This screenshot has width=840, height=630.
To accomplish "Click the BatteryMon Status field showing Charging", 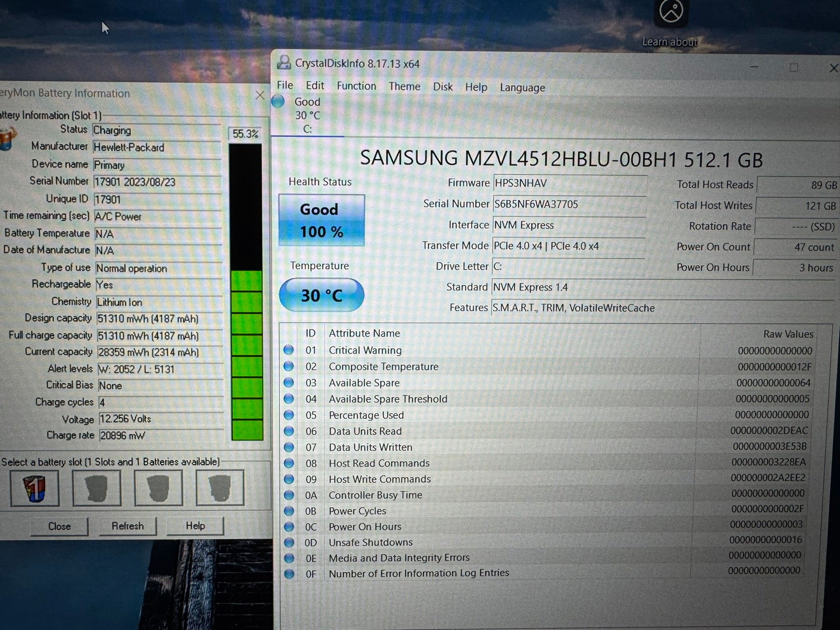I will click(156, 130).
